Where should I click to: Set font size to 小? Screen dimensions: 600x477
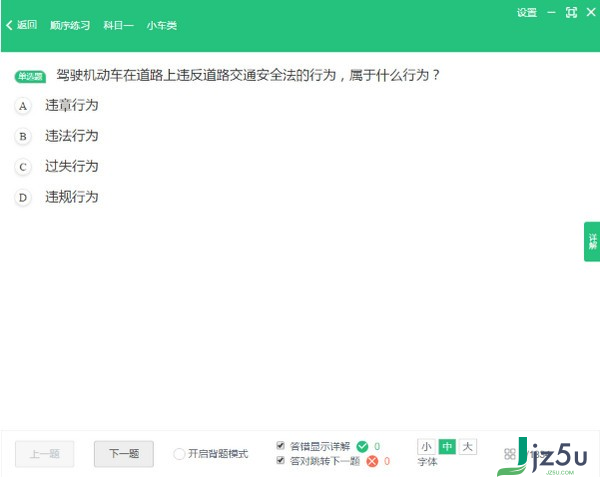tap(426, 446)
